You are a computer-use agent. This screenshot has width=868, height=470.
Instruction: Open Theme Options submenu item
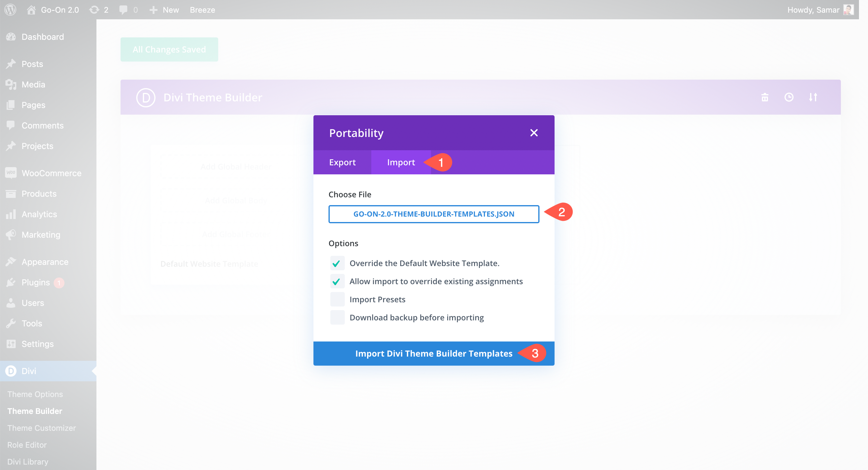[x=35, y=394]
